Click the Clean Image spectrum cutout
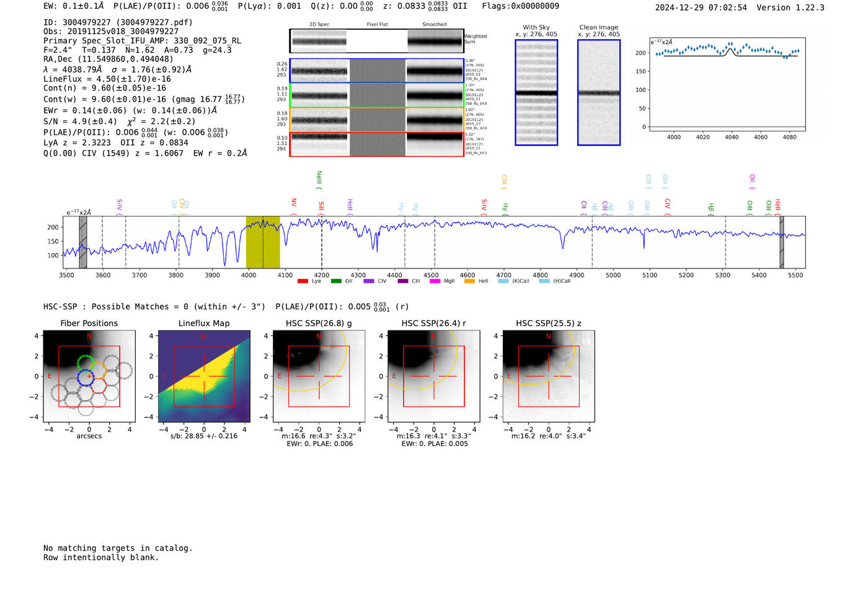868x591 pixels. point(599,93)
